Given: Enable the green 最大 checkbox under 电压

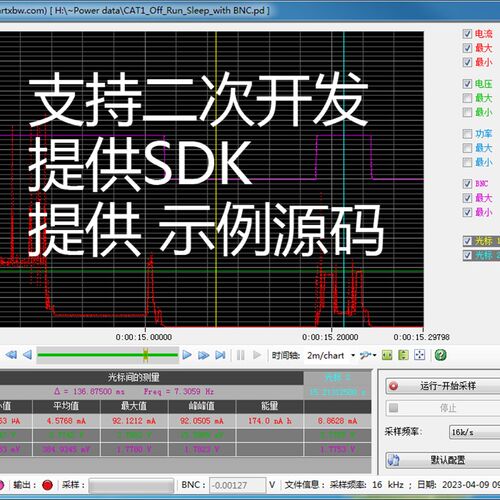Looking at the screenshot, I should pos(467,98).
